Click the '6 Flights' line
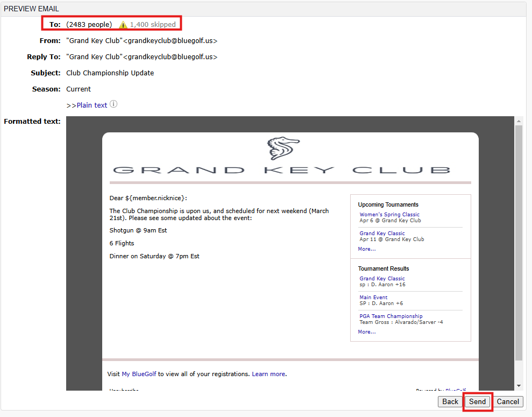This screenshot has width=532, height=417. coord(122,243)
